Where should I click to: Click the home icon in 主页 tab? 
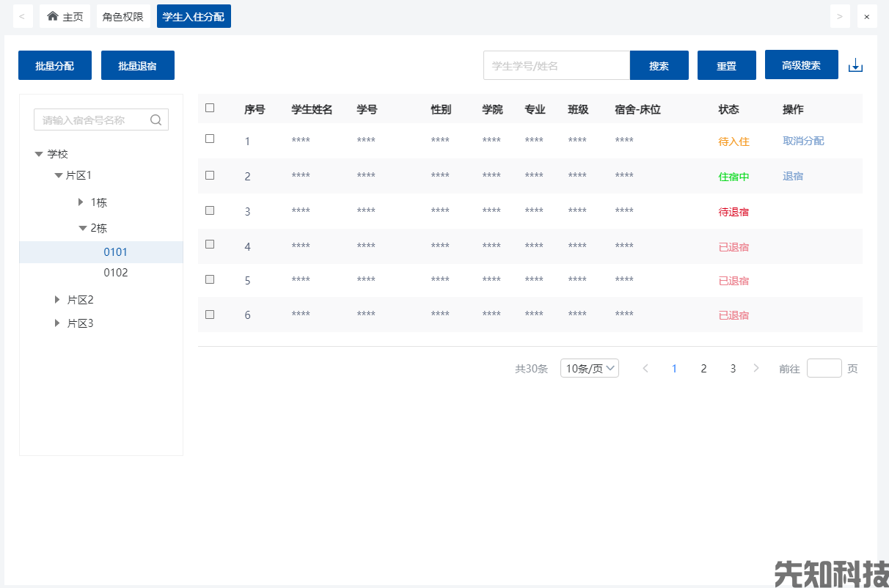coord(53,16)
